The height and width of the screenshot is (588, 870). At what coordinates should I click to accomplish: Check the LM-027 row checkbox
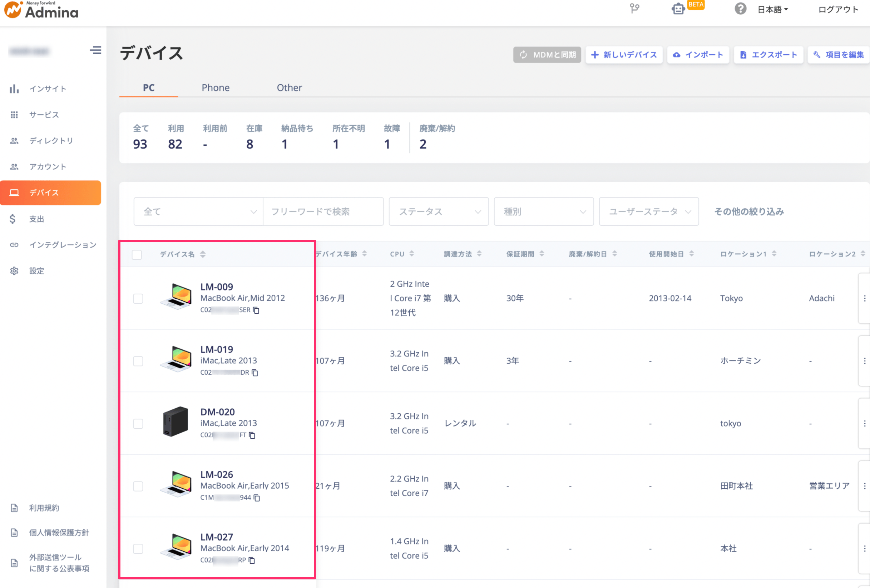pyautogui.click(x=138, y=548)
